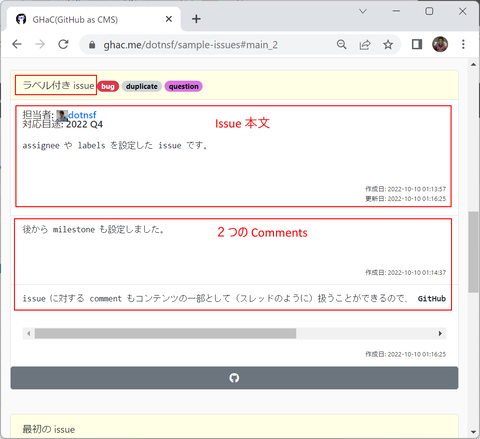Click the right arrow of horizontal scrollbar
Image resolution: width=480 pixels, height=439 pixels.
click(440, 333)
